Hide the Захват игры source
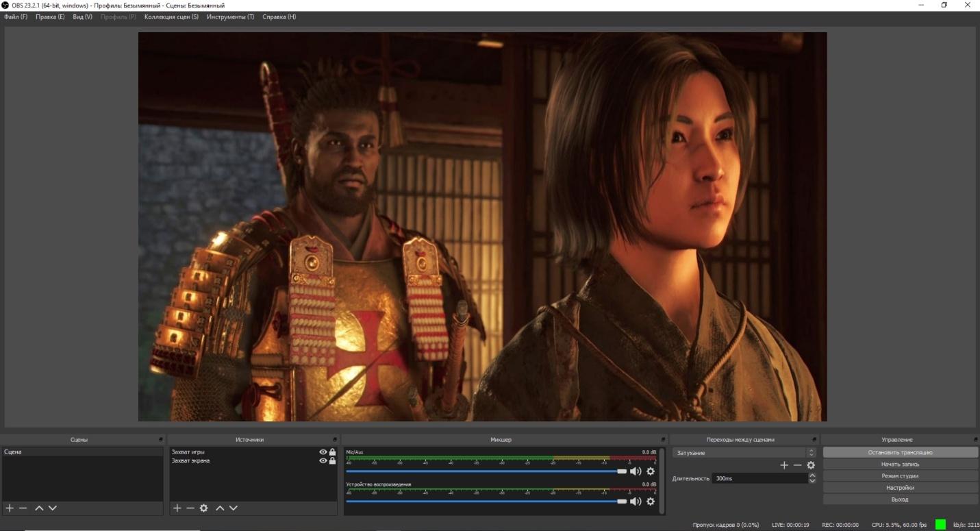 (323, 452)
